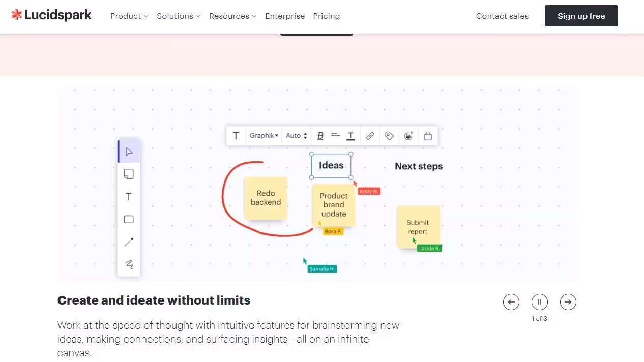
Task: Click the emoji reaction icon
Action: point(408,136)
